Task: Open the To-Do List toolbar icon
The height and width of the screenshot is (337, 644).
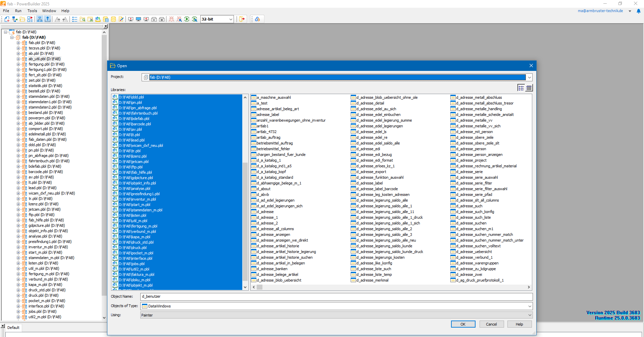Action: (75, 19)
